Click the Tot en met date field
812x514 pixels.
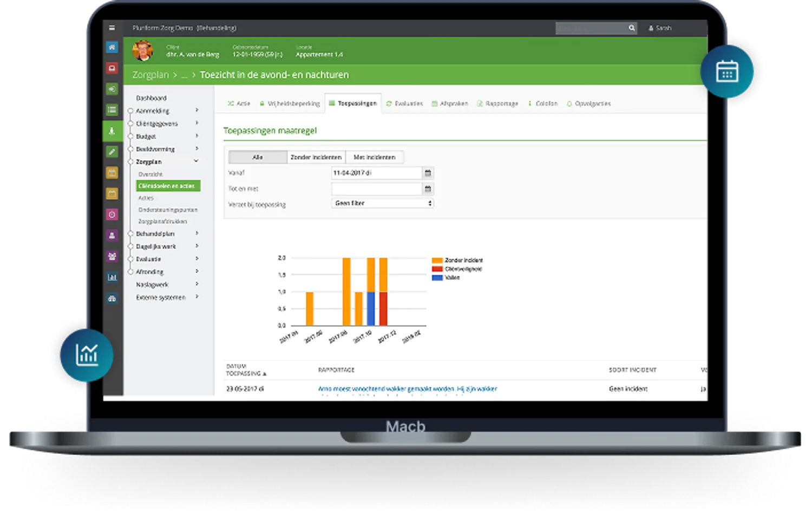[376, 189]
